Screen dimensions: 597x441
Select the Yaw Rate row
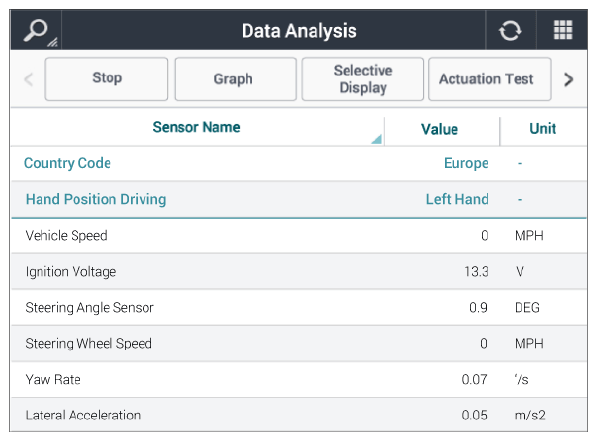pyautogui.click(x=299, y=380)
